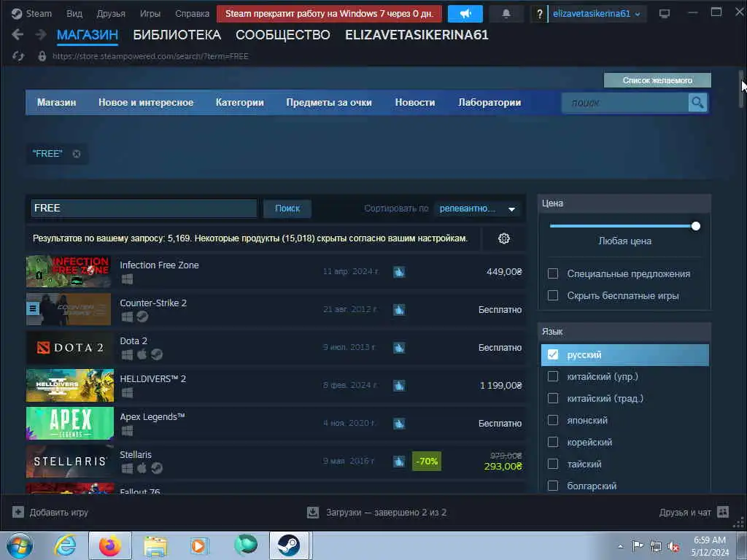
Task: Click the wishlist icon on Counter-Strike 2 row
Action: pyautogui.click(x=399, y=309)
